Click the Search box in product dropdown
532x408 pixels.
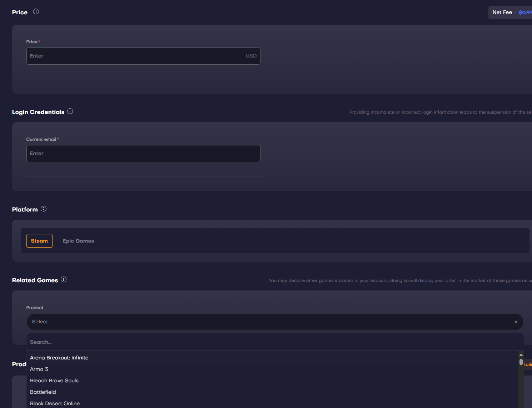[272, 342]
